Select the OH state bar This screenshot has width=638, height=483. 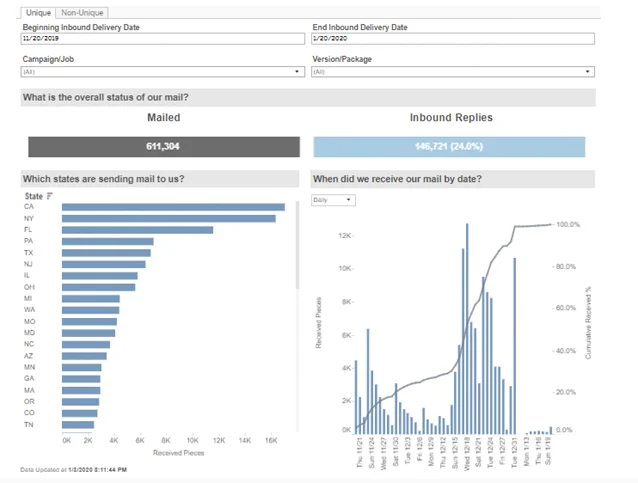[x=98, y=287]
